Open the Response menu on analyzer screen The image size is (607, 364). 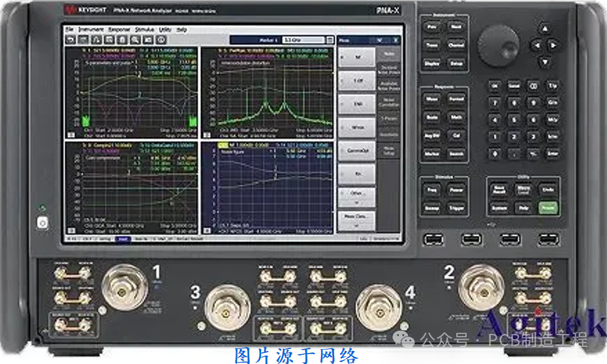[x=119, y=29]
